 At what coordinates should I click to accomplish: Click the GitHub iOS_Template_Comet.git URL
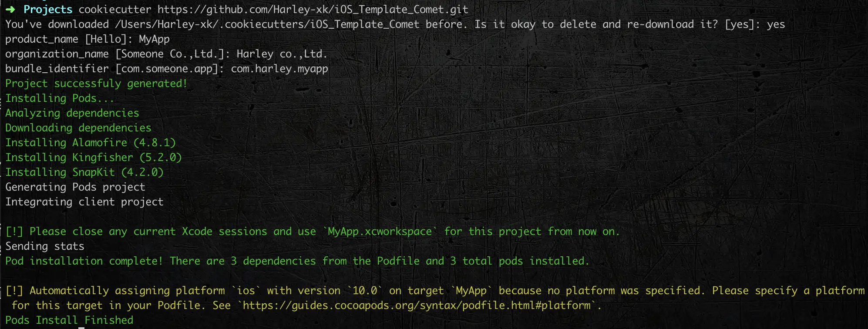pos(313,10)
